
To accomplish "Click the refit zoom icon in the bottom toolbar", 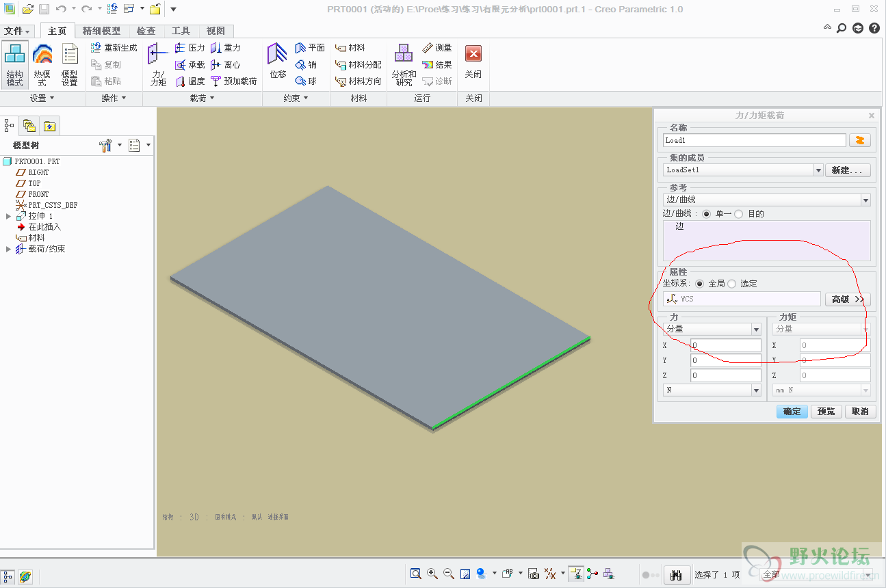I will coord(415,574).
